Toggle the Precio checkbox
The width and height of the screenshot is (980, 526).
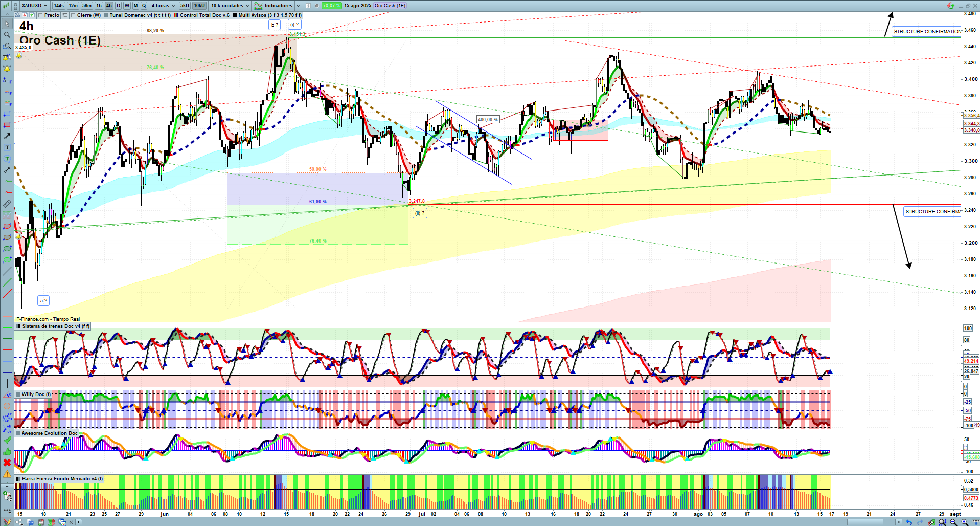[x=41, y=15]
